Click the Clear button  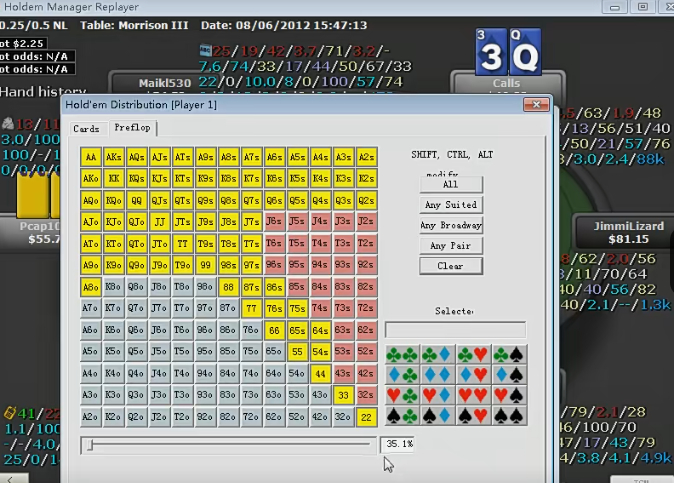tap(450, 266)
